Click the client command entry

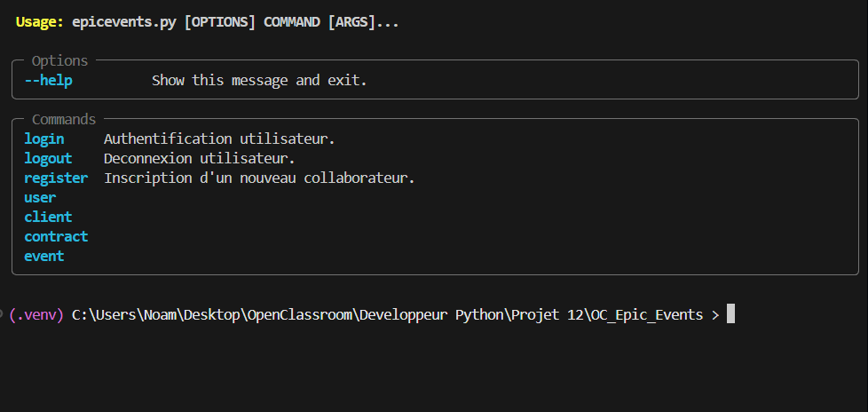[48, 217]
